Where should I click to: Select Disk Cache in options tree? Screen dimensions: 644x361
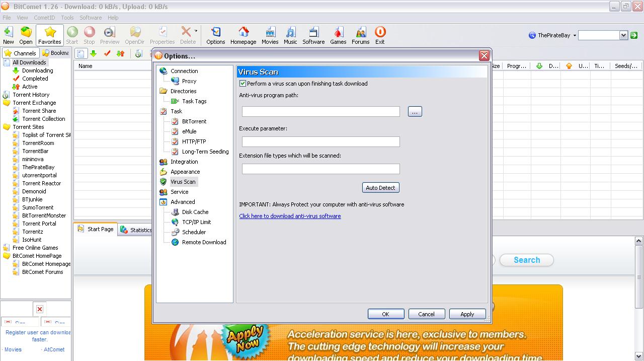[x=195, y=212]
